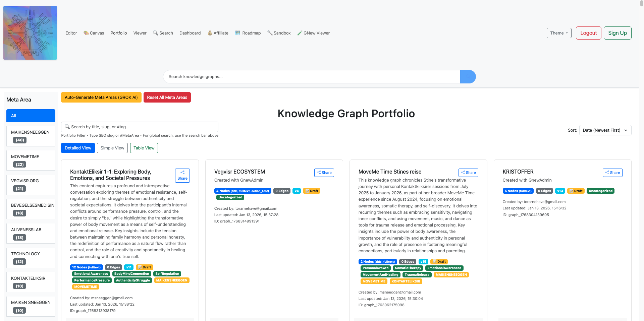Select the All meta area filter
The height and width of the screenshot is (321, 644).
pos(31,116)
